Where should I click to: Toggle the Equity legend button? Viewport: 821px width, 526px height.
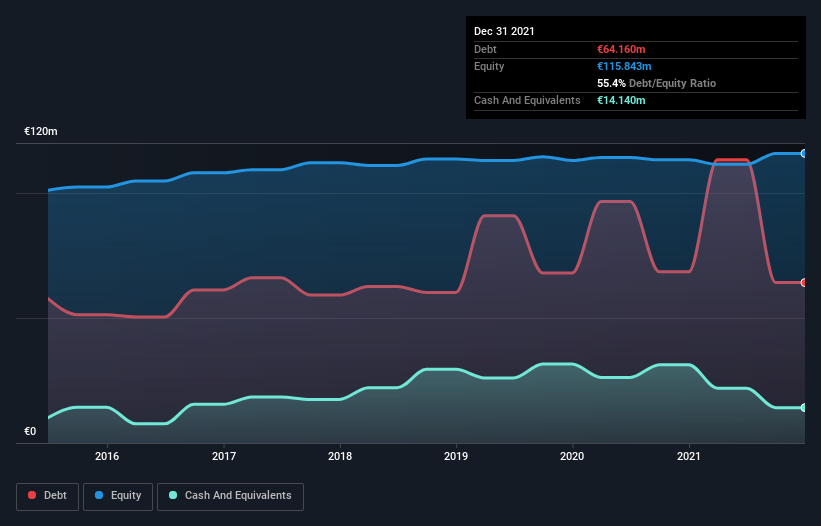[118, 496]
